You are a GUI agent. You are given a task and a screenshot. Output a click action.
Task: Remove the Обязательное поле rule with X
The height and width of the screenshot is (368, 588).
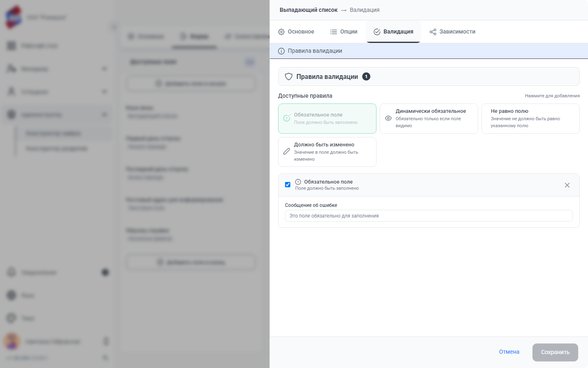[567, 185]
